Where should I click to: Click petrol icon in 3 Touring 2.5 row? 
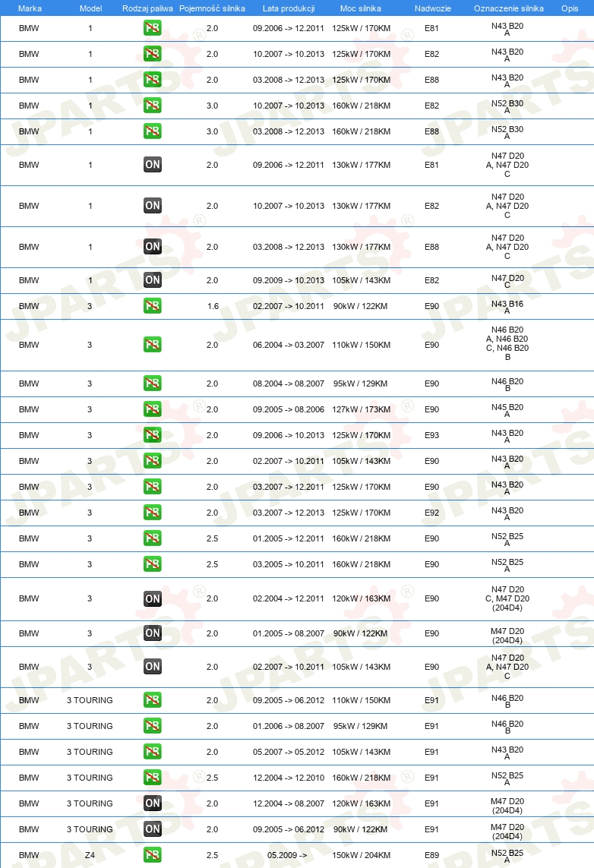click(x=152, y=777)
